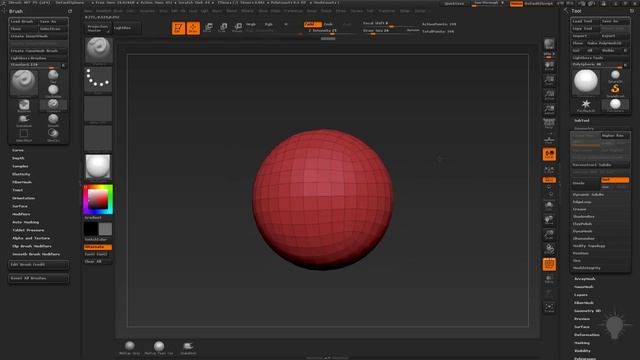
Task: Click the Frame mesh icon
Action: 549,206
